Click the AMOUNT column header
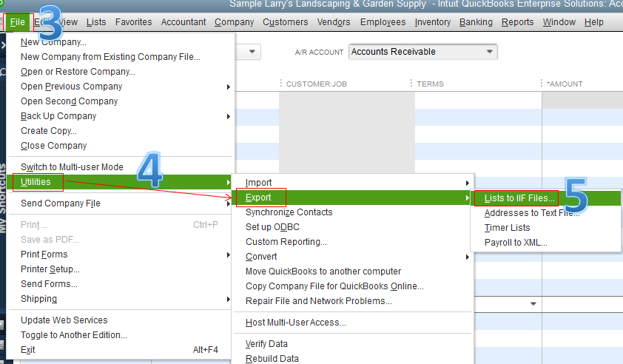Viewport: 623px width, 364px height. (565, 84)
